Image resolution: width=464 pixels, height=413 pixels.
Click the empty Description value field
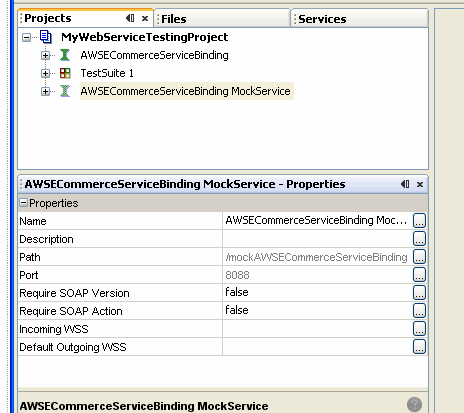pyautogui.click(x=317, y=239)
